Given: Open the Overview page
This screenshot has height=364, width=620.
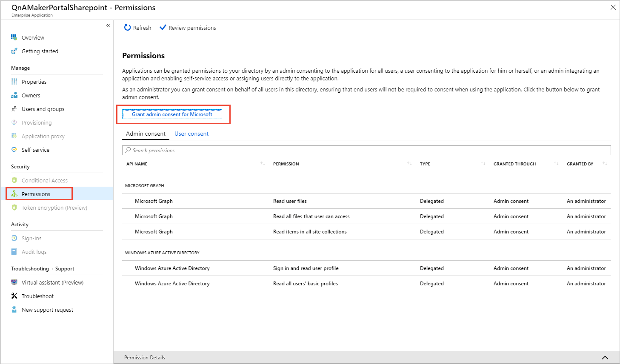Looking at the screenshot, I should tap(33, 37).
